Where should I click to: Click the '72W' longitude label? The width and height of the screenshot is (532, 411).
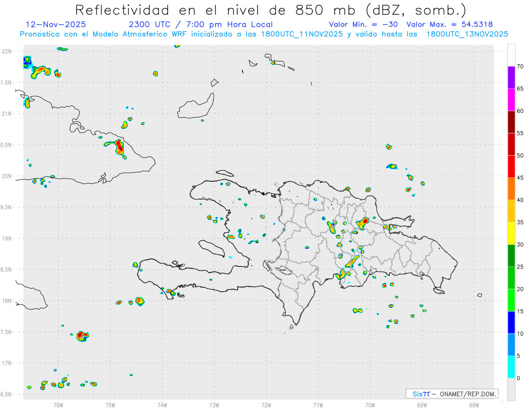tap(266, 405)
